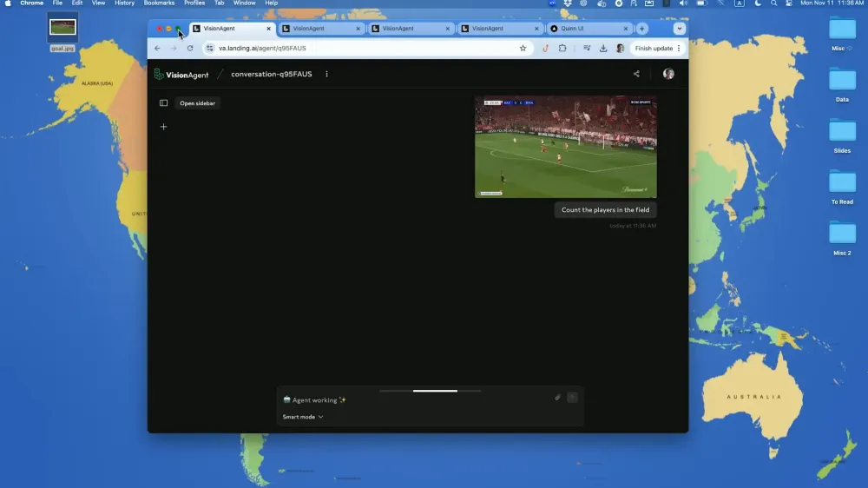Open a new browser tab
Viewport: 868px width, 488px height.
click(642, 29)
